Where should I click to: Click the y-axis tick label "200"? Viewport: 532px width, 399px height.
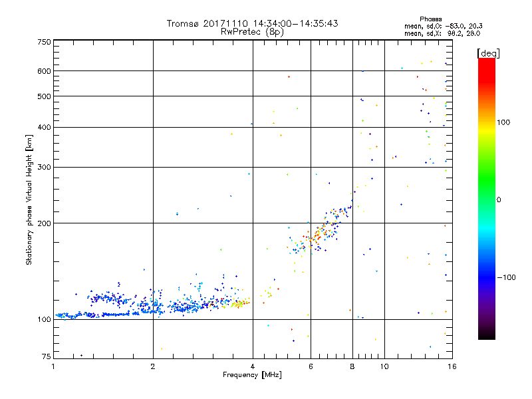pyautogui.click(x=44, y=223)
